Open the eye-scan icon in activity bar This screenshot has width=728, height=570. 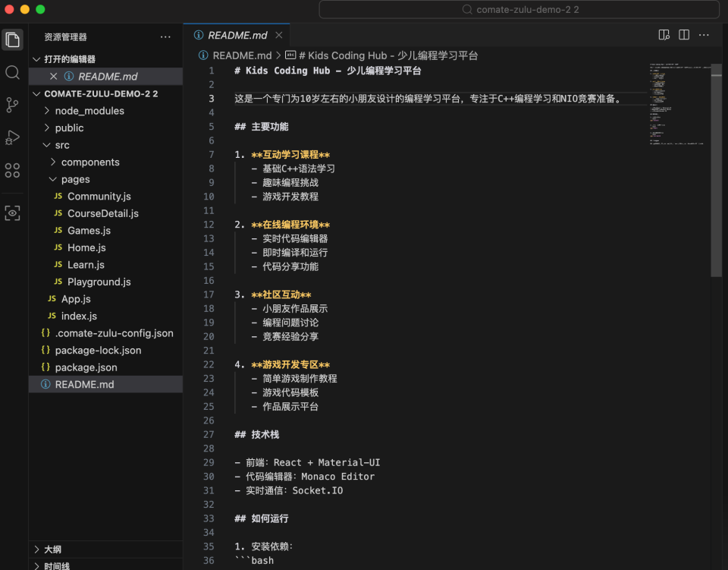pyautogui.click(x=13, y=213)
